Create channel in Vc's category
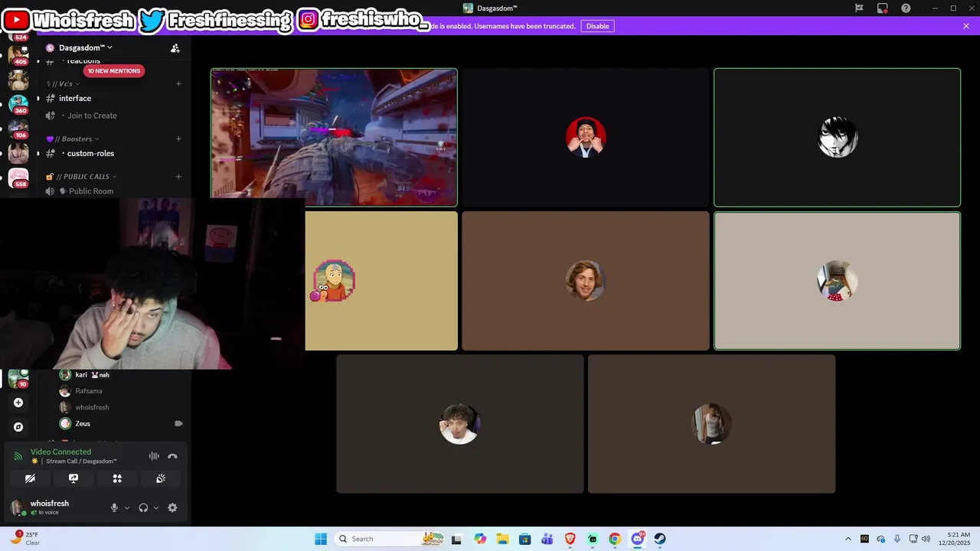The height and width of the screenshot is (551, 980). [x=178, y=83]
